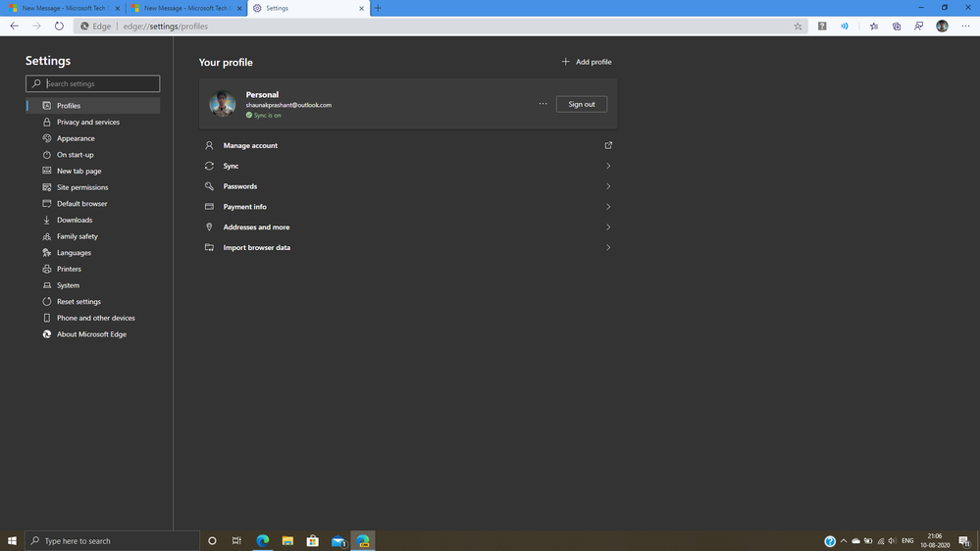The height and width of the screenshot is (551, 980).
Task: Launch File Explorer from the taskbar
Action: click(x=287, y=541)
